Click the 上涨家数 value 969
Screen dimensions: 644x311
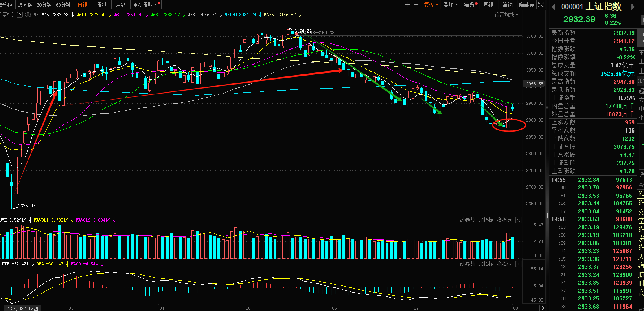[630, 122]
